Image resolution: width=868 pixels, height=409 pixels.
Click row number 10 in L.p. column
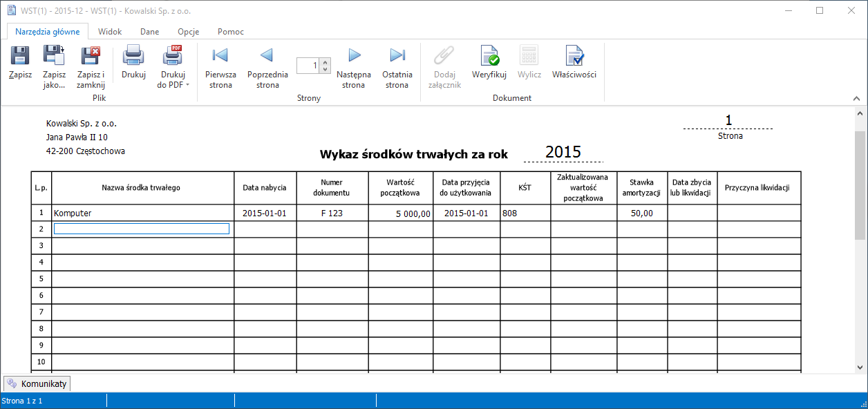coord(41,362)
